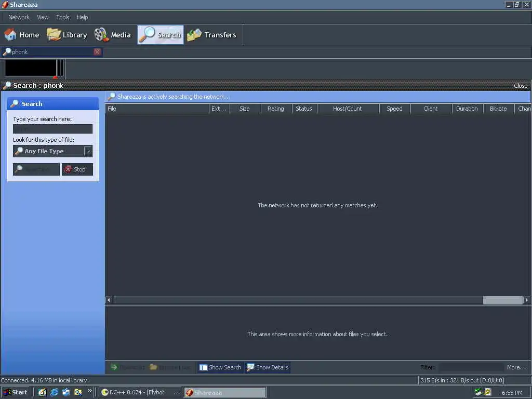This screenshot has height=399, width=532.
Task: Click the search text input field
Action: 52,129
